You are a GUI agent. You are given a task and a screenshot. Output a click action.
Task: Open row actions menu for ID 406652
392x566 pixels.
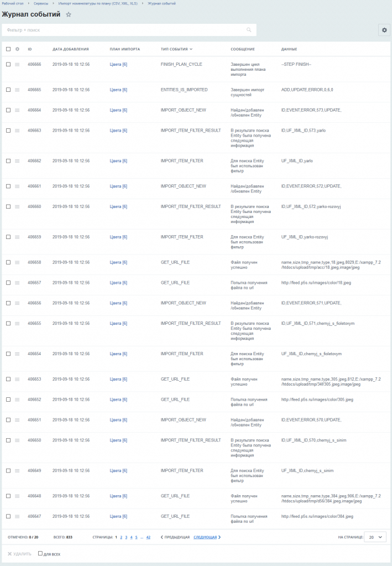(17, 399)
